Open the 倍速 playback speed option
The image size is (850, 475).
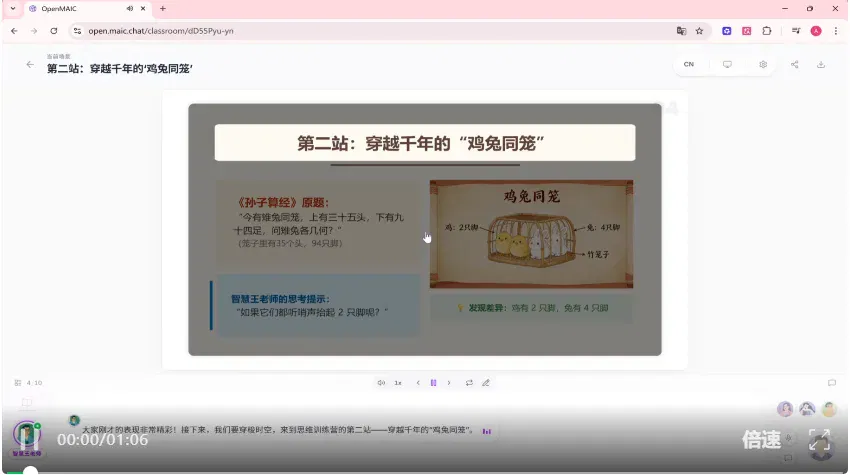(x=761, y=440)
